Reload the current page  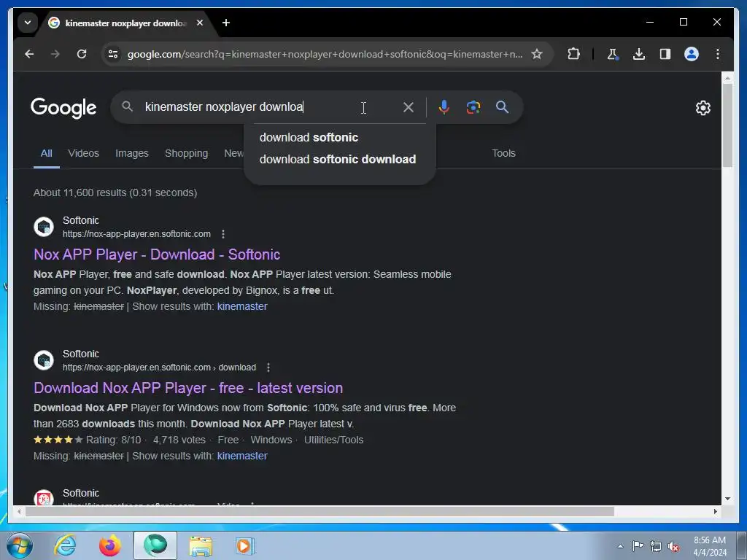(82, 54)
